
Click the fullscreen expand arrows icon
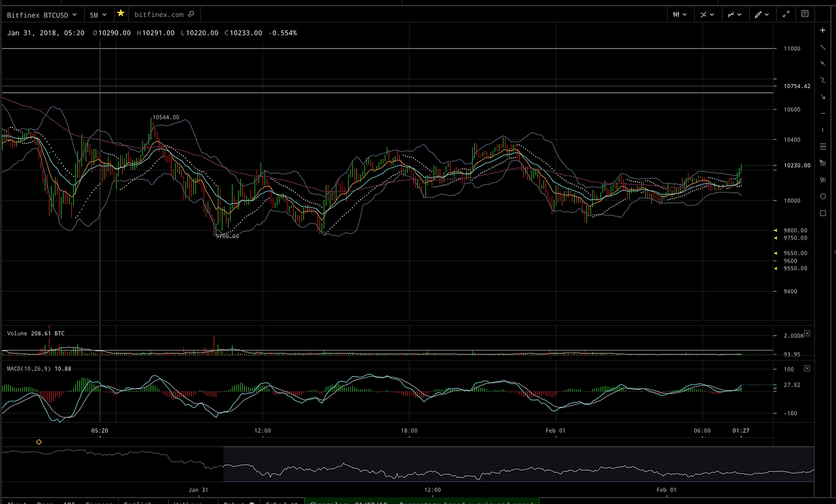tap(786, 14)
